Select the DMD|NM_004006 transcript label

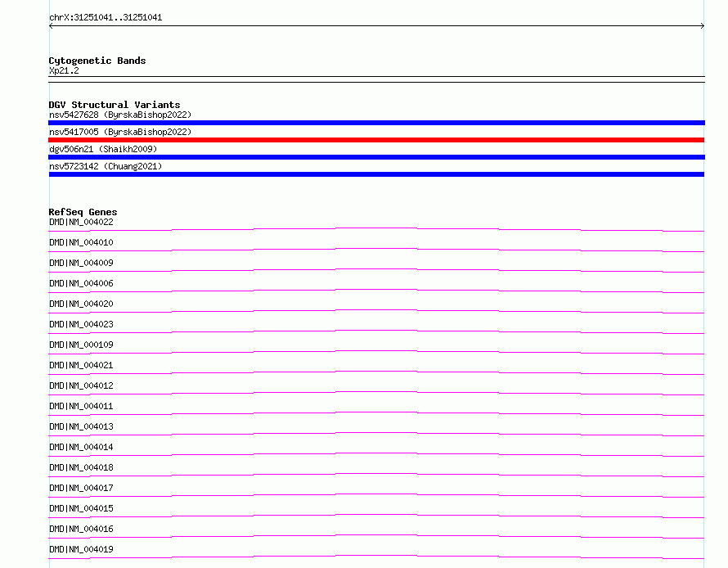pyautogui.click(x=81, y=283)
